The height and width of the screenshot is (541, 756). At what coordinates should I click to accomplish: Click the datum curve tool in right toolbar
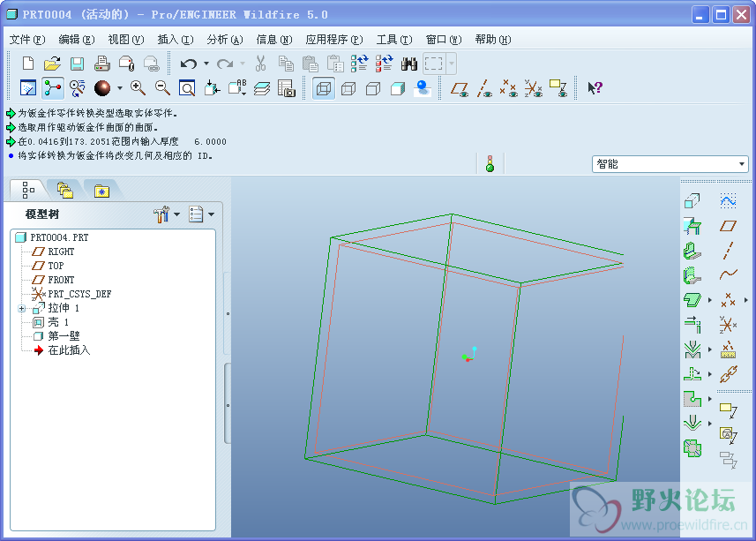click(728, 274)
